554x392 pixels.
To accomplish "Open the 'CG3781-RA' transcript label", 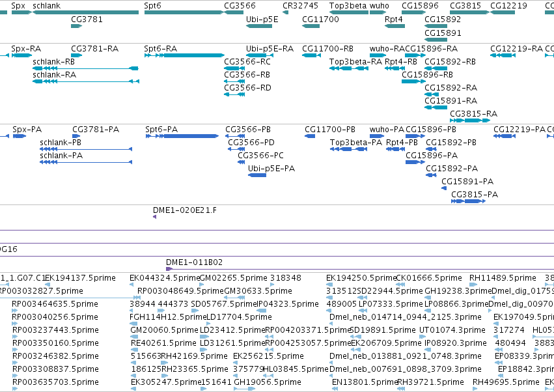I will 94,48.
